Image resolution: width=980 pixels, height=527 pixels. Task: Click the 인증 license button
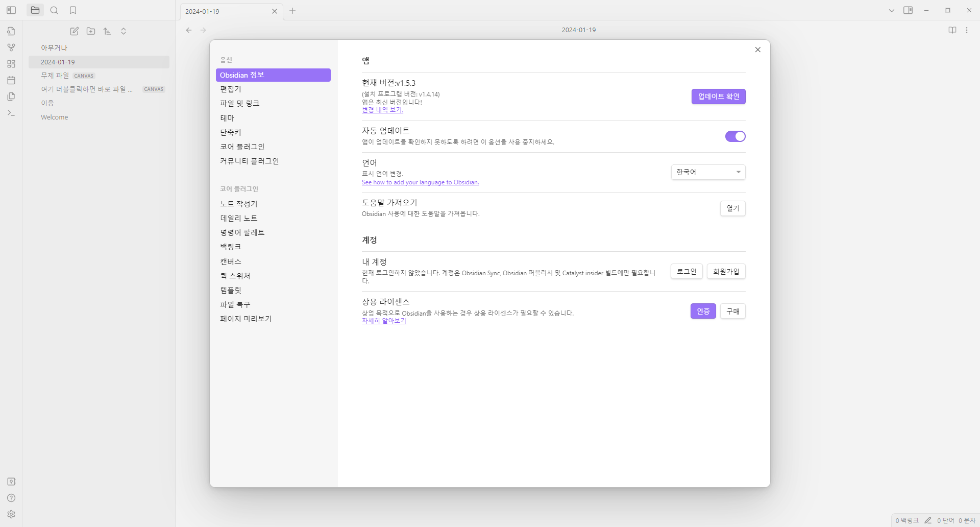pyautogui.click(x=703, y=311)
